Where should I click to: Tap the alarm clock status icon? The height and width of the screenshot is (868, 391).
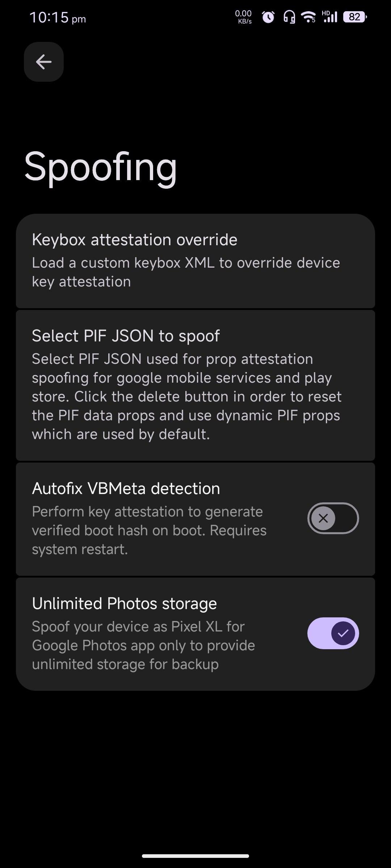click(268, 17)
